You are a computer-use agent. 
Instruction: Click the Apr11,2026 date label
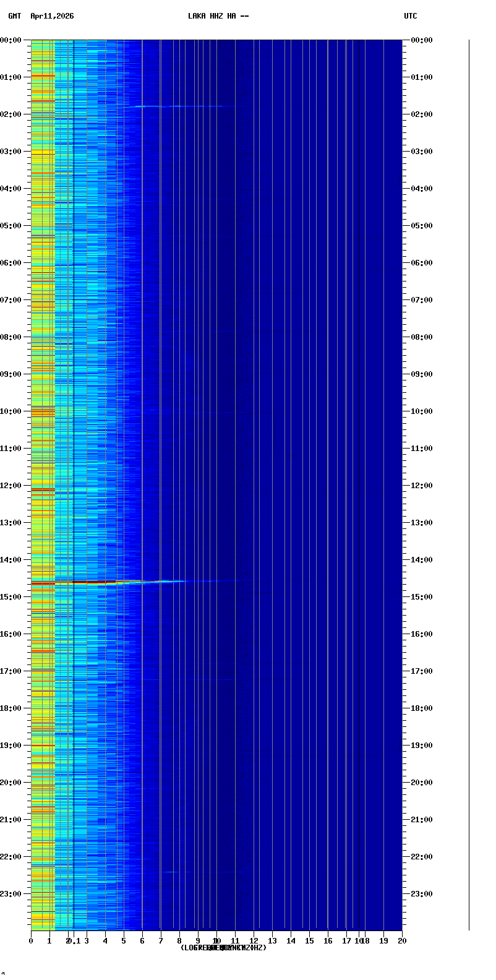pos(52,16)
